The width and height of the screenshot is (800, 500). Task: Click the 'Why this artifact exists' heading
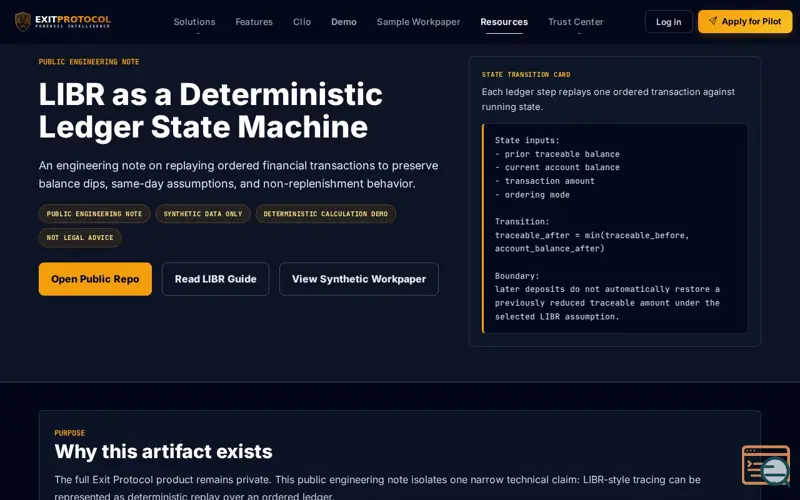point(163,452)
